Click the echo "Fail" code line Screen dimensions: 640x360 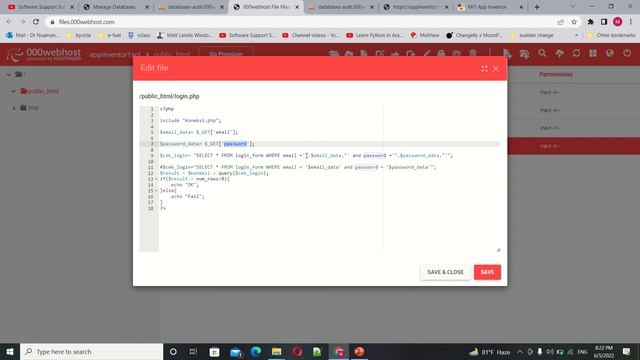(188, 197)
